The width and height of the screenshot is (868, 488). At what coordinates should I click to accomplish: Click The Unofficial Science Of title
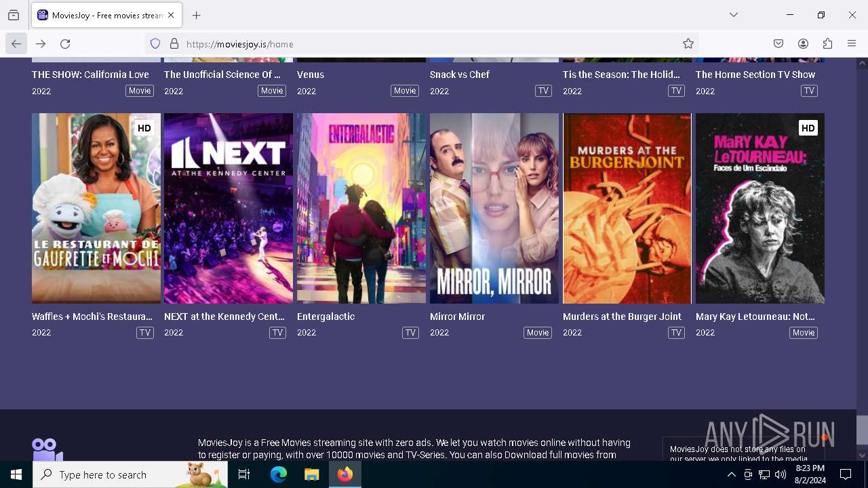222,75
